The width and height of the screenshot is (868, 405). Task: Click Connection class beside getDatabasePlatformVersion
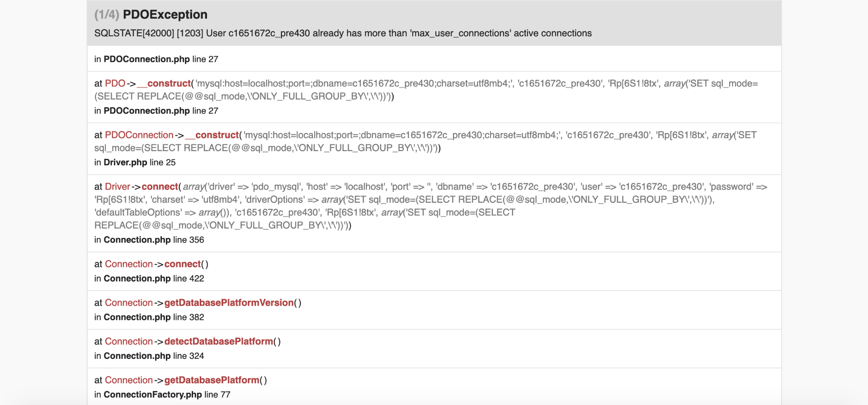coord(128,303)
